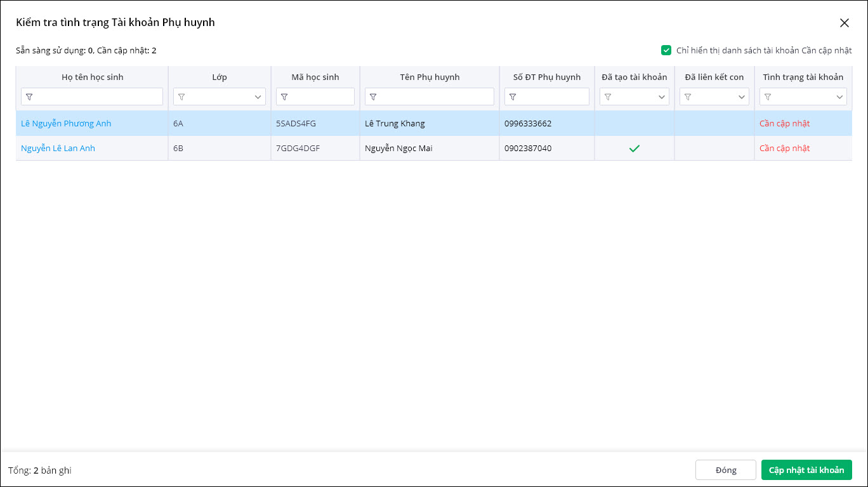Click filter icon in Mã học sinh column
The image size is (868, 487).
284,97
